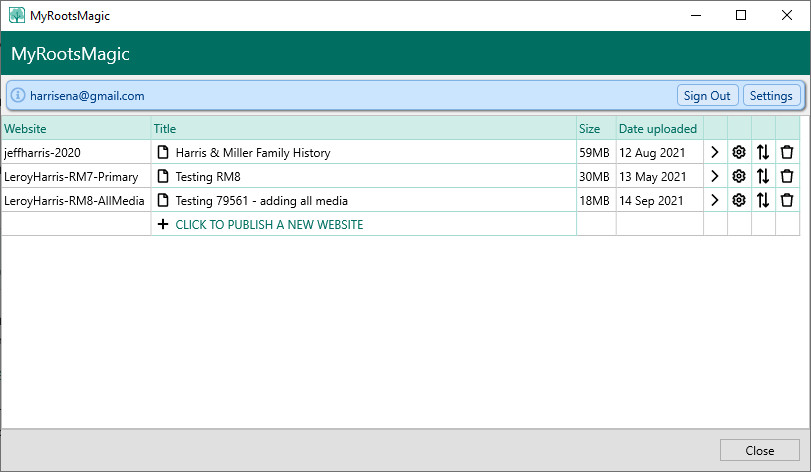Re-upload LeroyHarris-RM7-Primary with up-down arrows icon

tap(763, 176)
